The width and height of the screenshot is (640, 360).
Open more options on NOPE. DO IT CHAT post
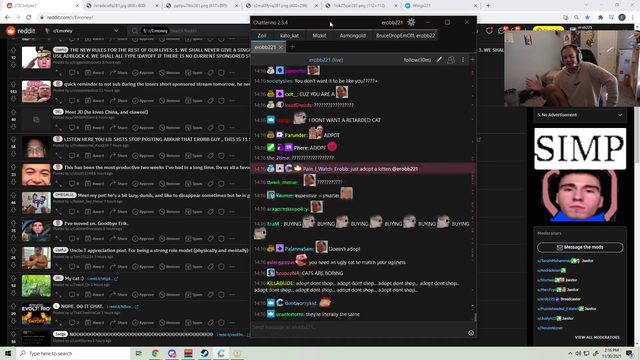coord(232,322)
